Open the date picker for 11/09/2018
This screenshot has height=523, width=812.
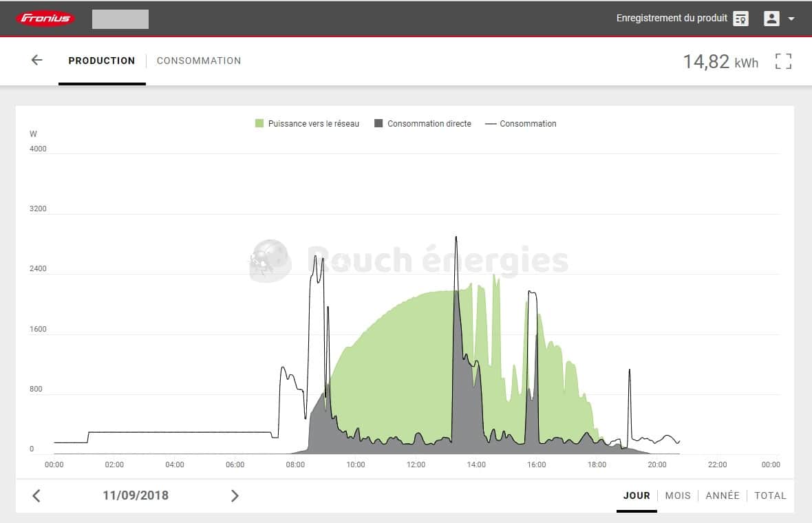136,495
